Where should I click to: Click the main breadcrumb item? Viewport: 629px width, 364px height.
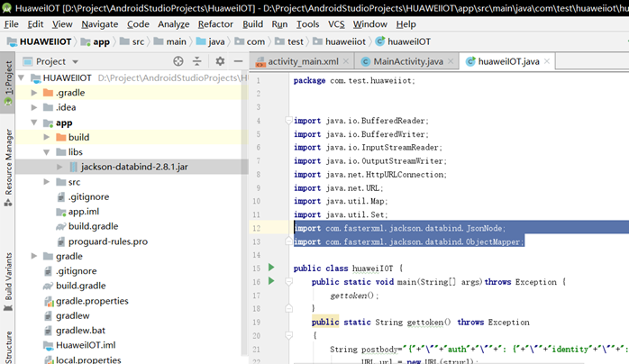tap(170, 41)
